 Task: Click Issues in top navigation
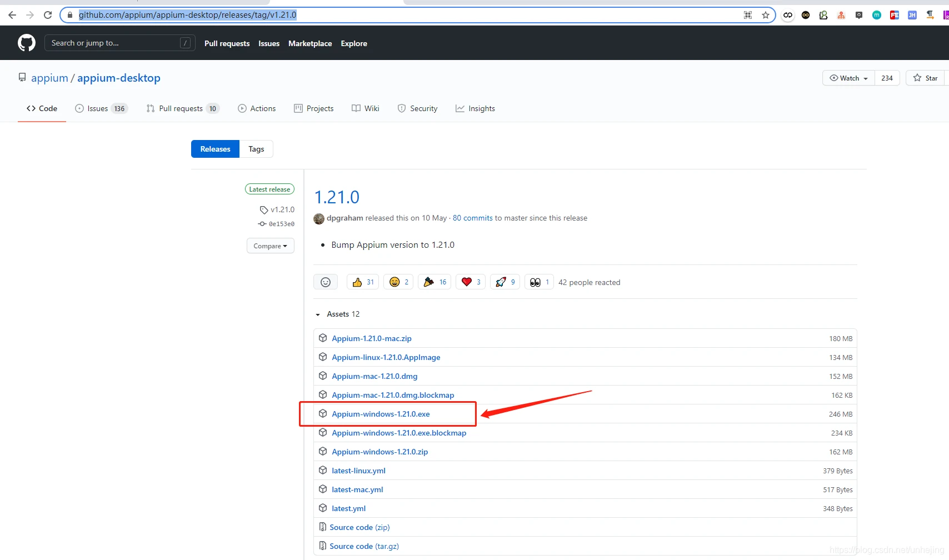pos(269,43)
